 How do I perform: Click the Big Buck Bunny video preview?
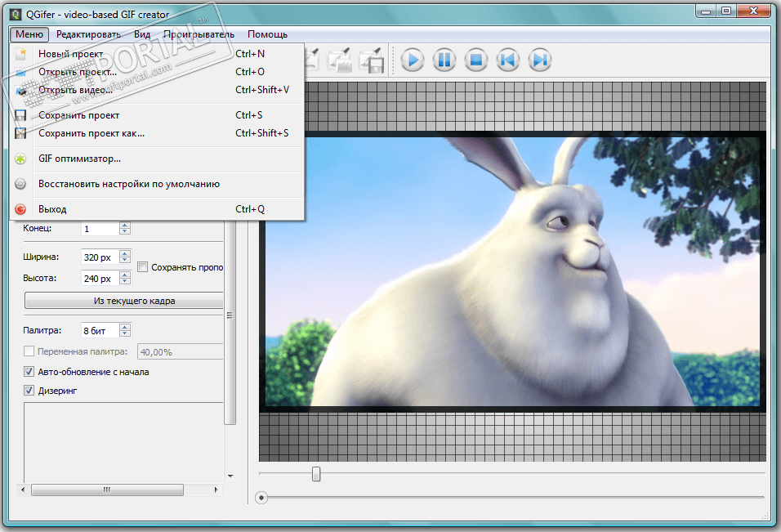coord(512,271)
